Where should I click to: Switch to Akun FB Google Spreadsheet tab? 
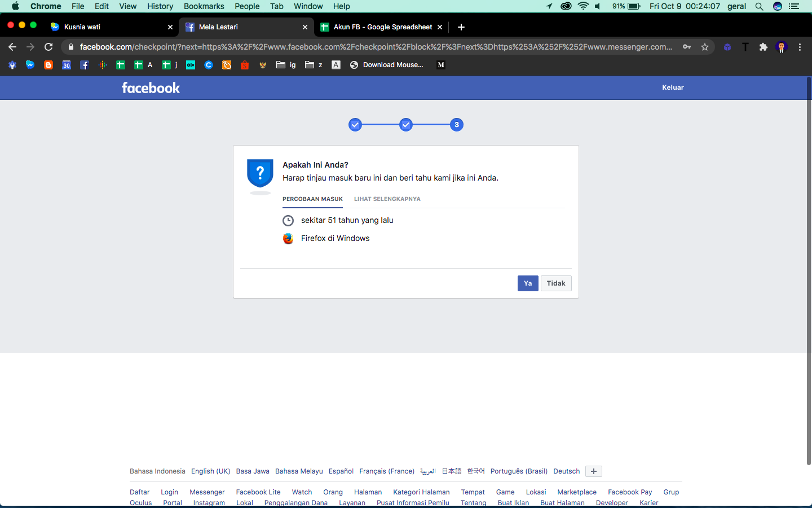381,27
